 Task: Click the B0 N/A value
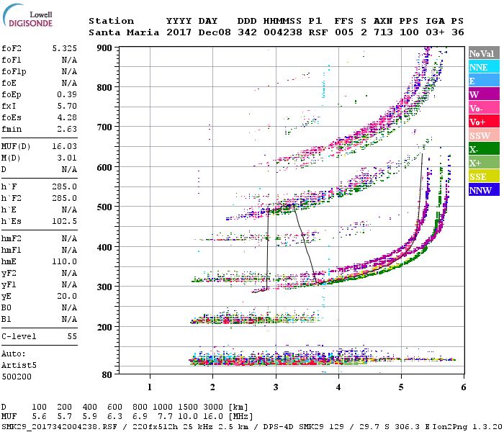click(69, 307)
